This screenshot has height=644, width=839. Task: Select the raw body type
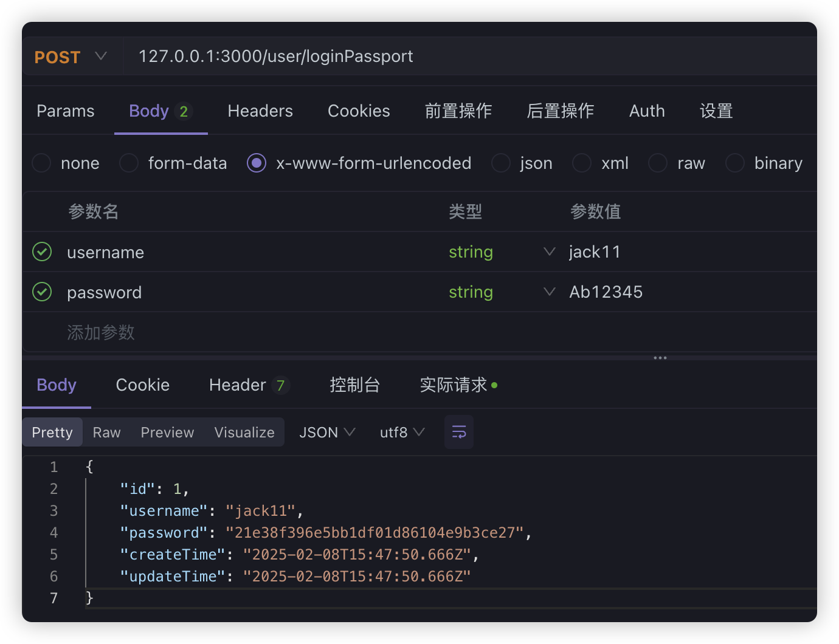(x=658, y=163)
